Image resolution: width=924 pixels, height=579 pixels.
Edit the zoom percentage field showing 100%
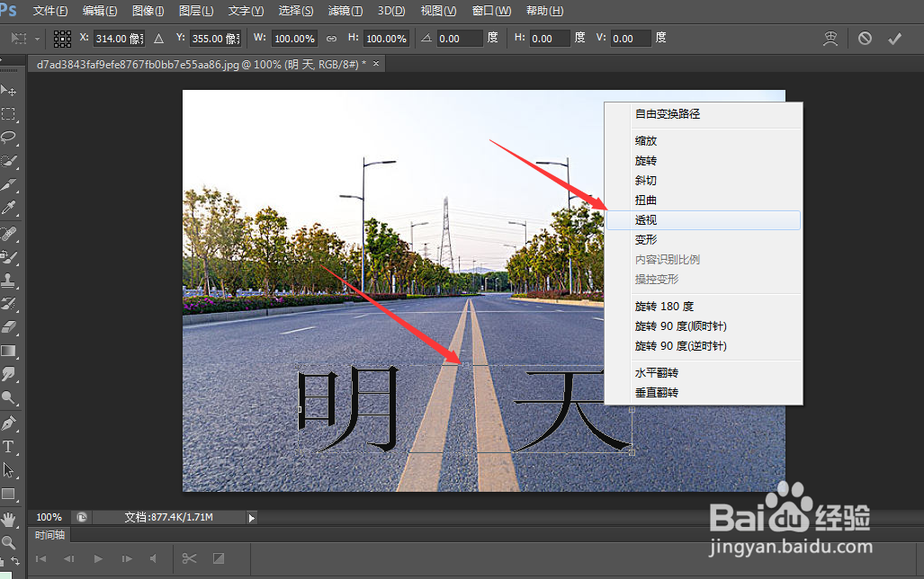(x=49, y=517)
